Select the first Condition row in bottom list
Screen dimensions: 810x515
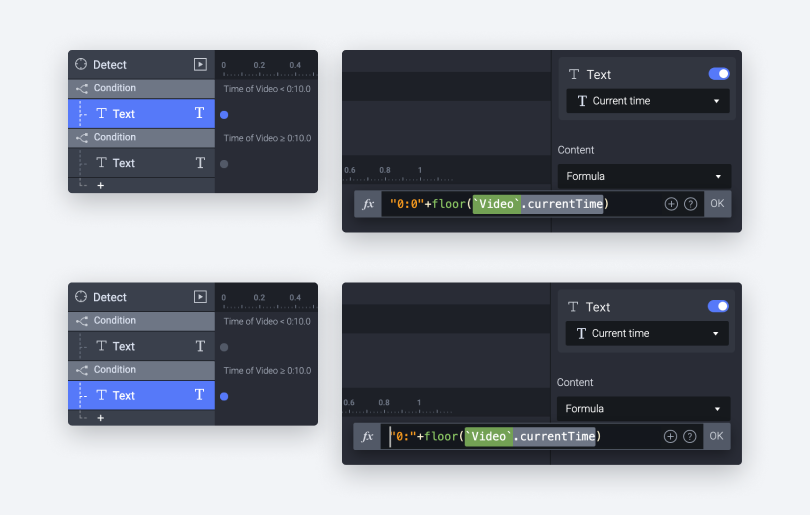click(141, 321)
